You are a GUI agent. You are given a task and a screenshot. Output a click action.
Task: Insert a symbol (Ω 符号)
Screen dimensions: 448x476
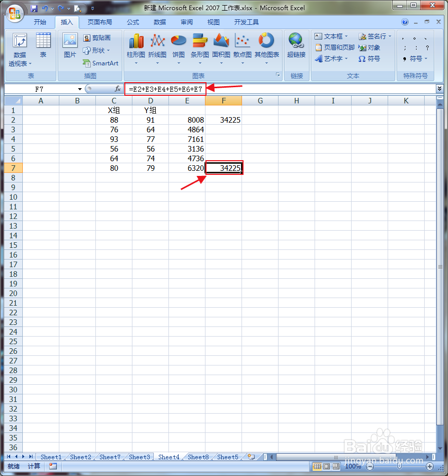369,59
